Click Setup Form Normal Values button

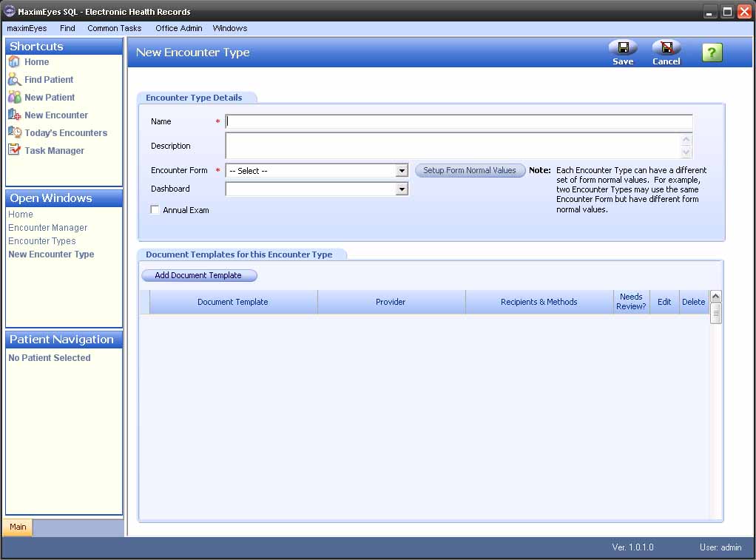(x=470, y=170)
